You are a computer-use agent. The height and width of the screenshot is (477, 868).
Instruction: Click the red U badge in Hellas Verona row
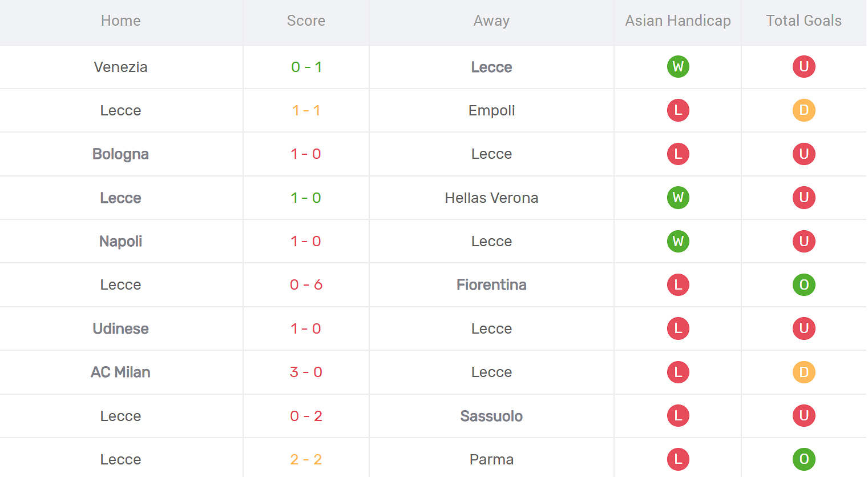(x=804, y=198)
